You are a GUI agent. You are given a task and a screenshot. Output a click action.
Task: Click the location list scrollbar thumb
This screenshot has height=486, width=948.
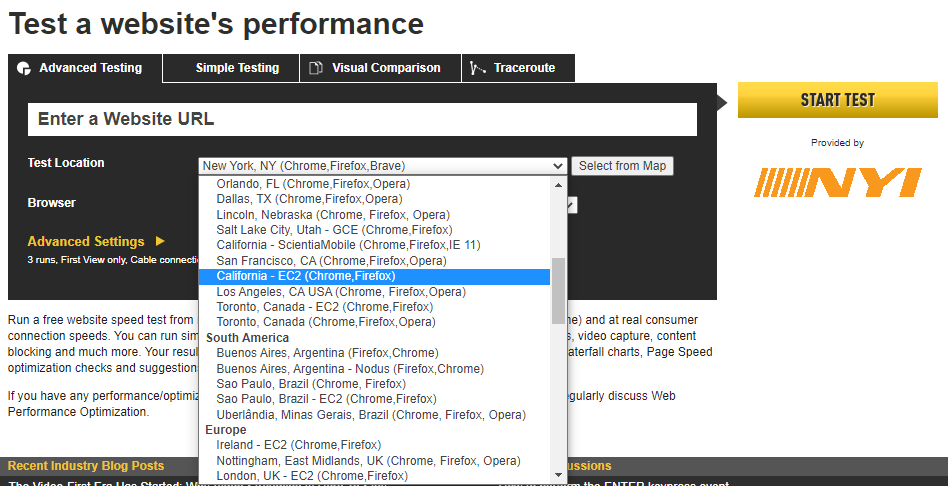point(558,291)
